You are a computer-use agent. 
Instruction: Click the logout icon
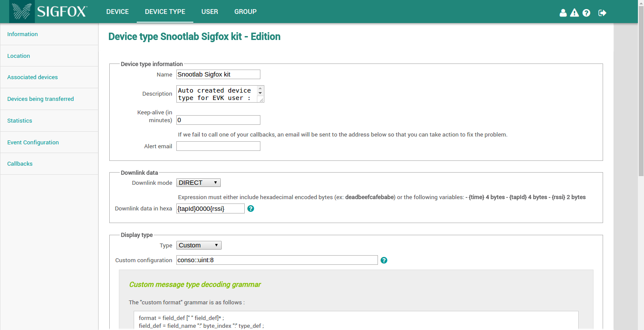tap(602, 13)
